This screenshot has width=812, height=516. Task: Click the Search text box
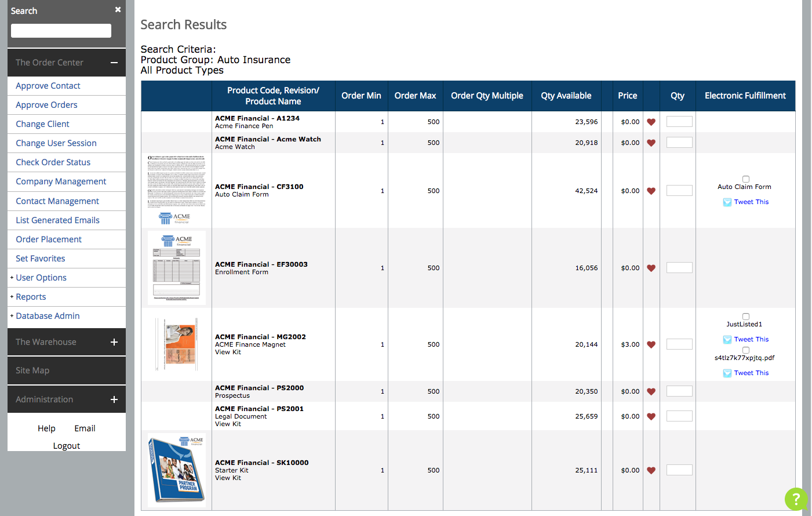[x=61, y=31]
